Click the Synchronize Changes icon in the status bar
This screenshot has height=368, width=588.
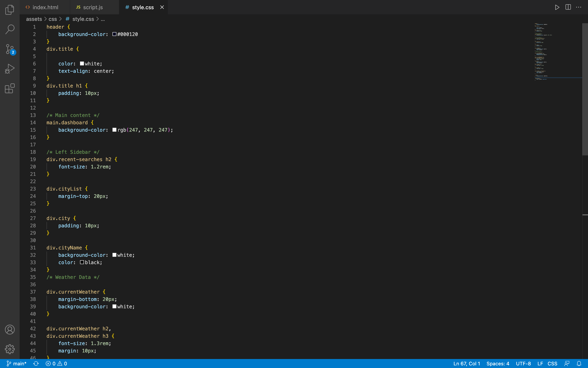pos(36,364)
